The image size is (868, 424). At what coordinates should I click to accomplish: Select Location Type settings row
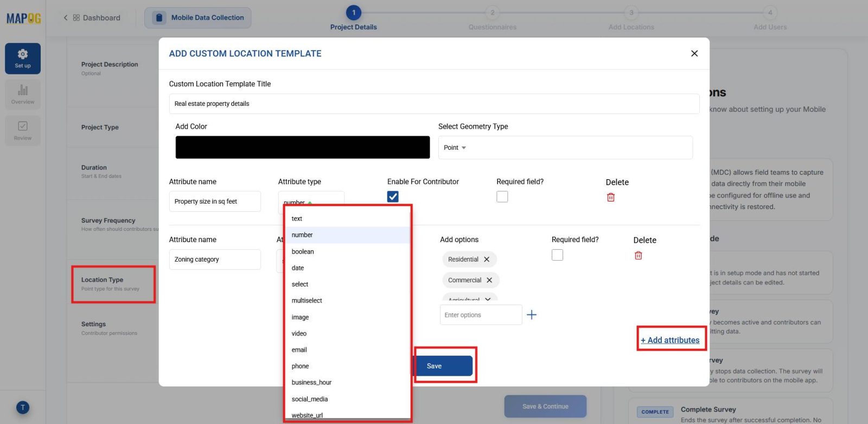point(113,284)
